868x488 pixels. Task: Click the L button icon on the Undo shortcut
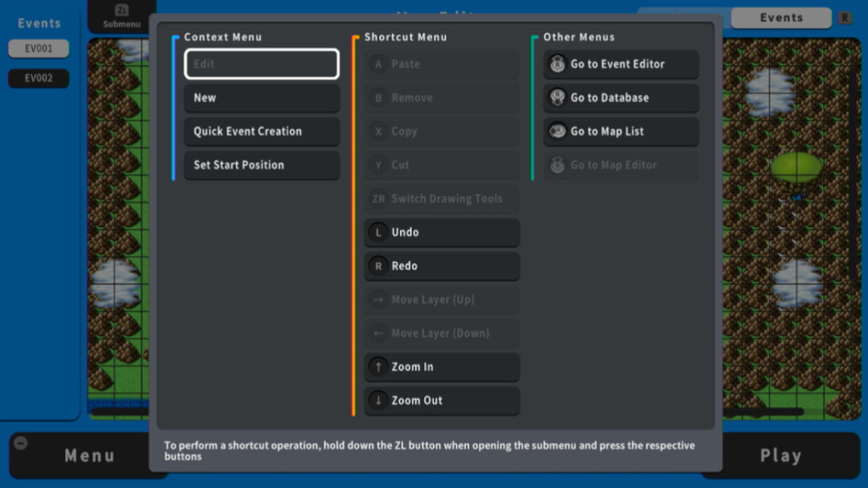tap(378, 232)
